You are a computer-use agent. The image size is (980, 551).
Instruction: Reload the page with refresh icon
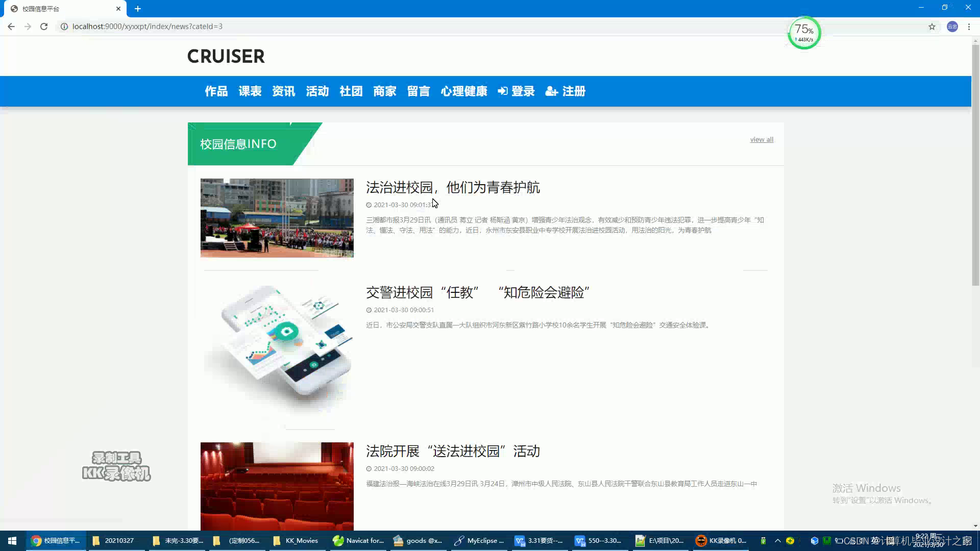(x=44, y=27)
